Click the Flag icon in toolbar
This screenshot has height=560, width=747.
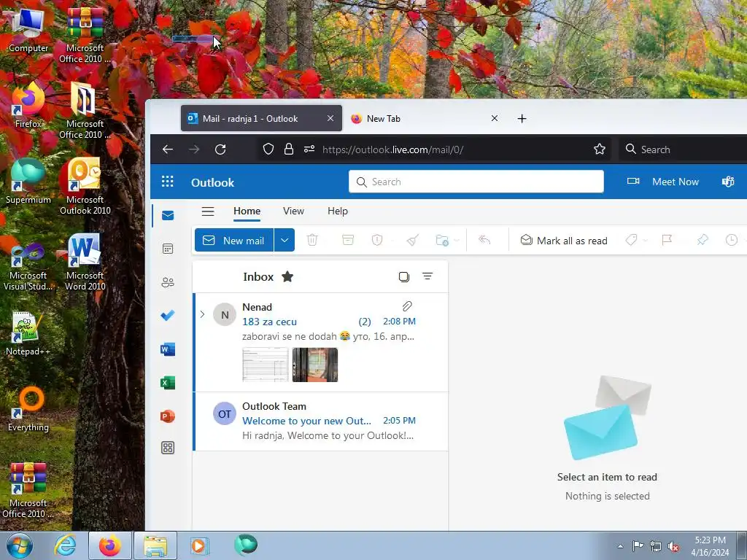(667, 240)
